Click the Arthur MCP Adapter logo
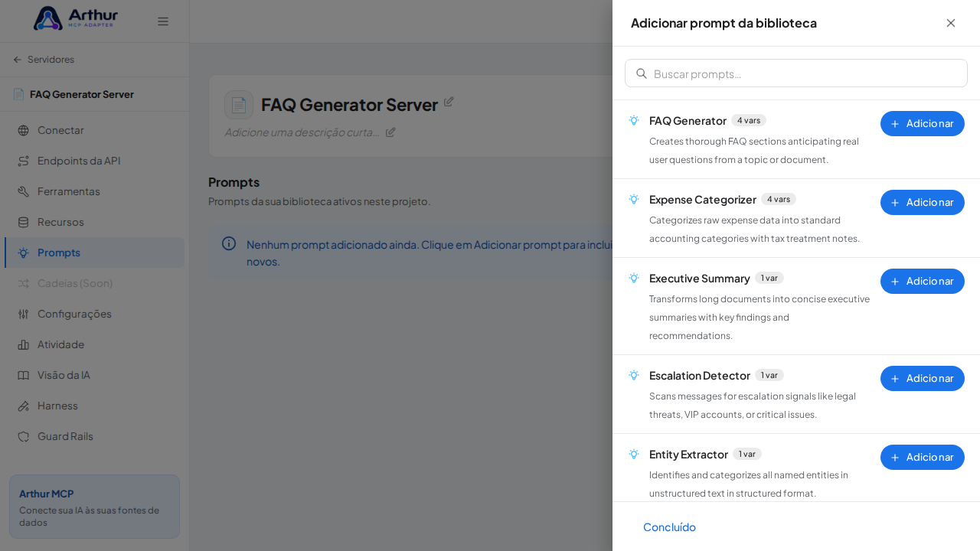This screenshot has height=551, width=980. point(76,18)
